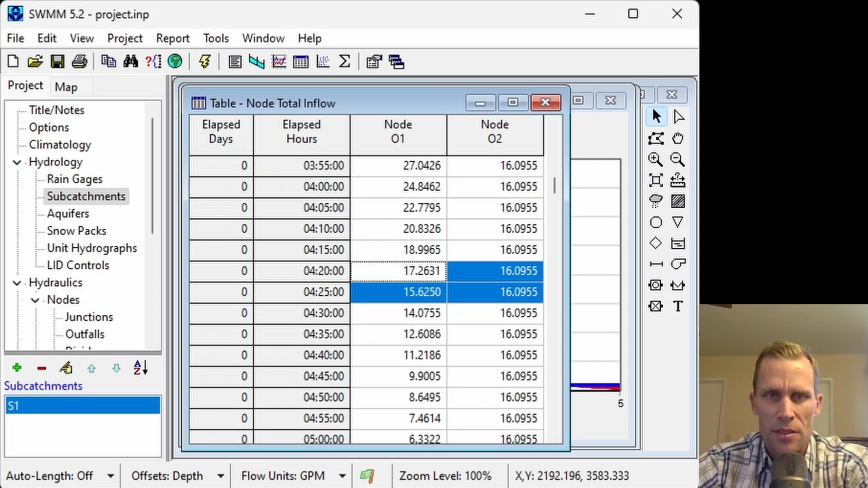Add a conduit link icon
Image resolution: width=868 pixels, height=488 pixels.
[x=656, y=264]
